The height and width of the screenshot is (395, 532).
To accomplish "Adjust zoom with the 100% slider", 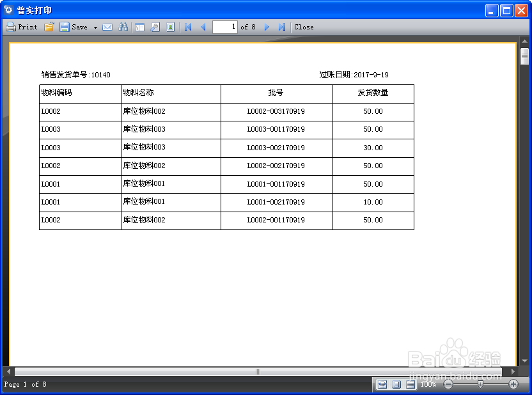I will click(x=480, y=384).
